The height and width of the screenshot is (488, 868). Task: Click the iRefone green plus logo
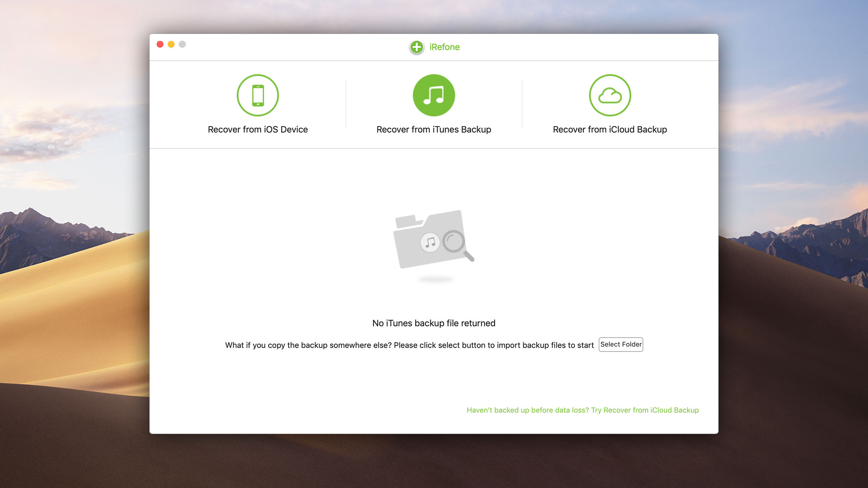417,47
